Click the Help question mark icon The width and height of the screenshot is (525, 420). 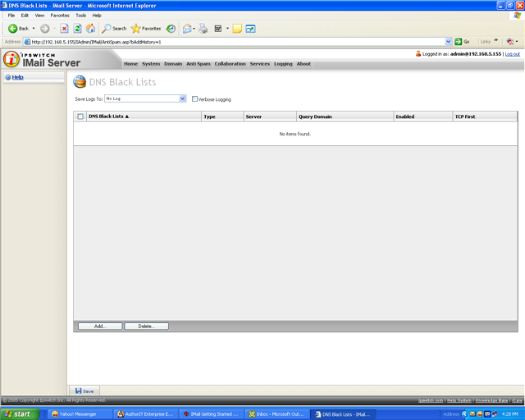(8, 77)
